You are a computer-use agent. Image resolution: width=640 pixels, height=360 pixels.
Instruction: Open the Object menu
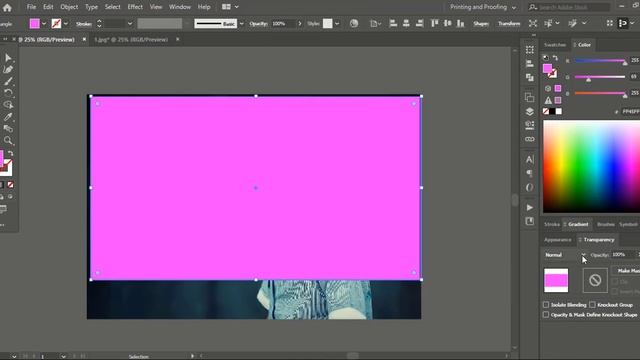[69, 7]
